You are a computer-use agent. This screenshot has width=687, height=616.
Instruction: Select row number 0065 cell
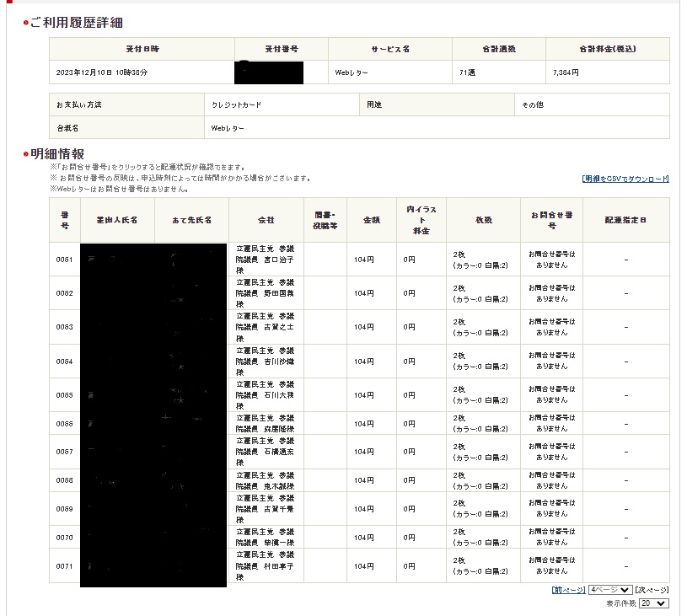[x=65, y=395]
